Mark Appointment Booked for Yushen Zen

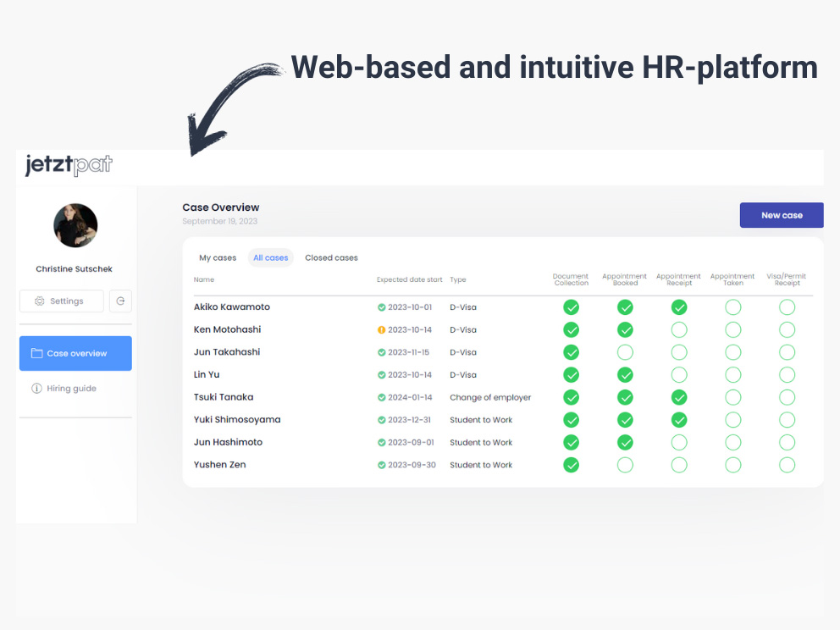coord(625,465)
